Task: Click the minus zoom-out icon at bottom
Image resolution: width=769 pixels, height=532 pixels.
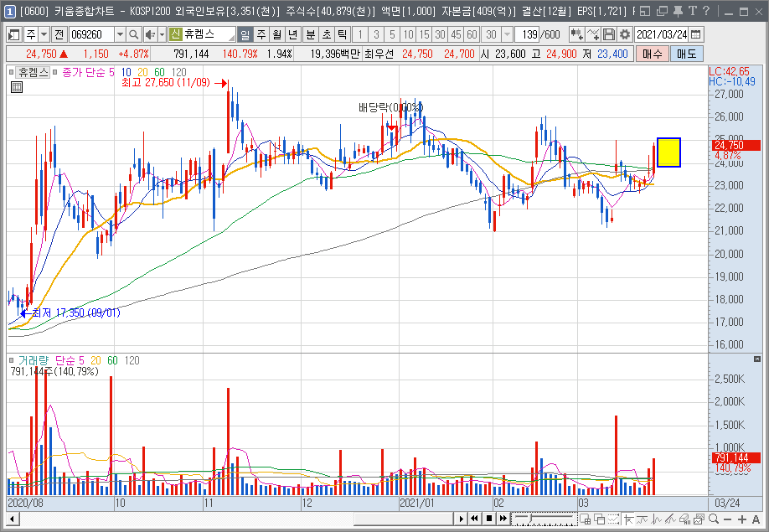Action: pyautogui.click(x=728, y=519)
